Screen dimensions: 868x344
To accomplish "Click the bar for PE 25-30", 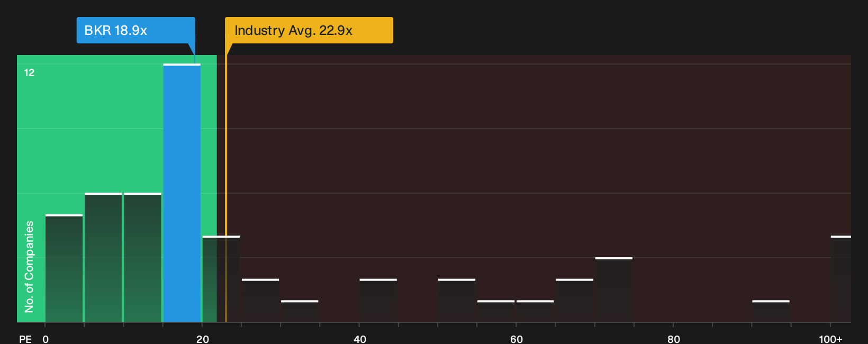I will (260, 300).
